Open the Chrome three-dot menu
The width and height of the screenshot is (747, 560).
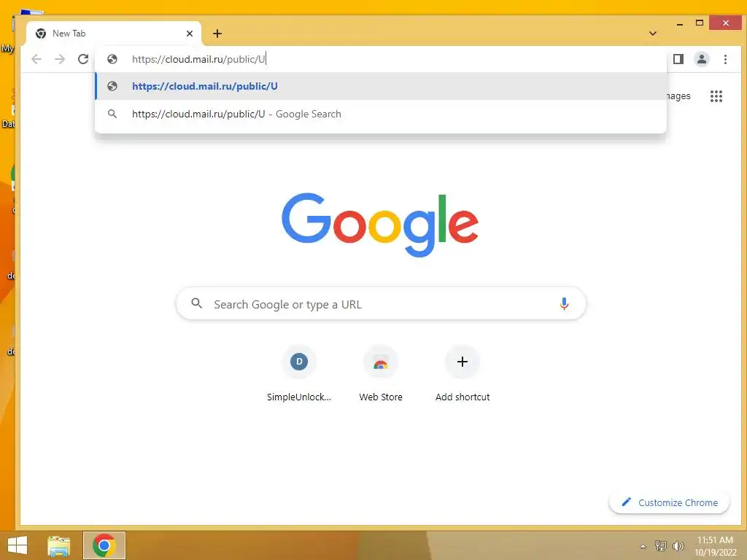point(725,59)
